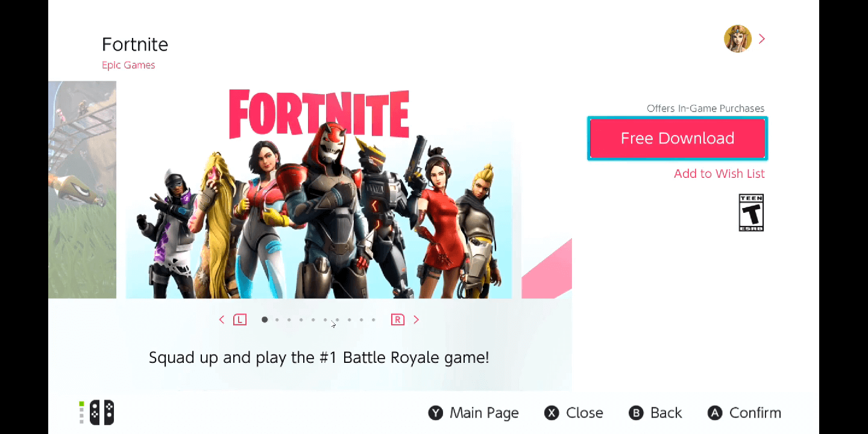Go to previous screenshot with left arrow
Screen dimensions: 868x434
coord(222,319)
